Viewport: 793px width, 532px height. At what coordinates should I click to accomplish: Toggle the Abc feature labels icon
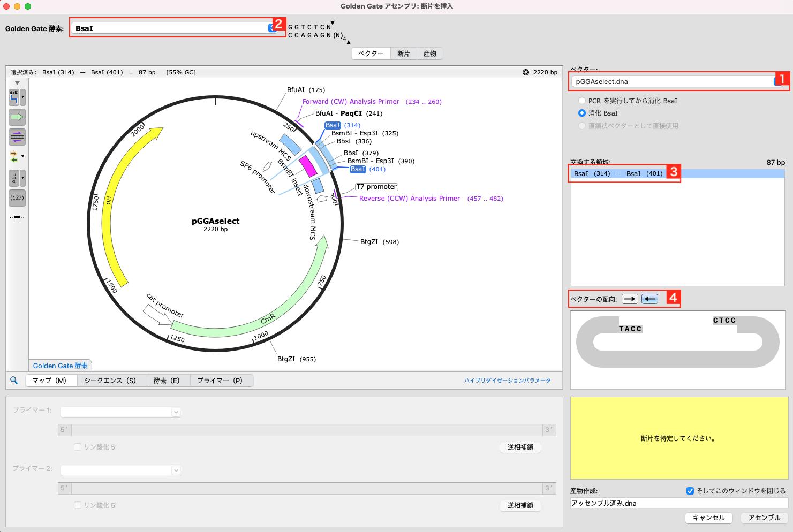click(x=14, y=178)
